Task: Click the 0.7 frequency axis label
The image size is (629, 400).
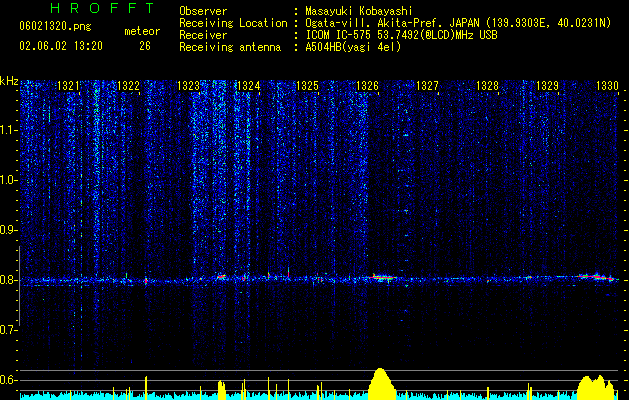Action: pyautogui.click(x=8, y=330)
